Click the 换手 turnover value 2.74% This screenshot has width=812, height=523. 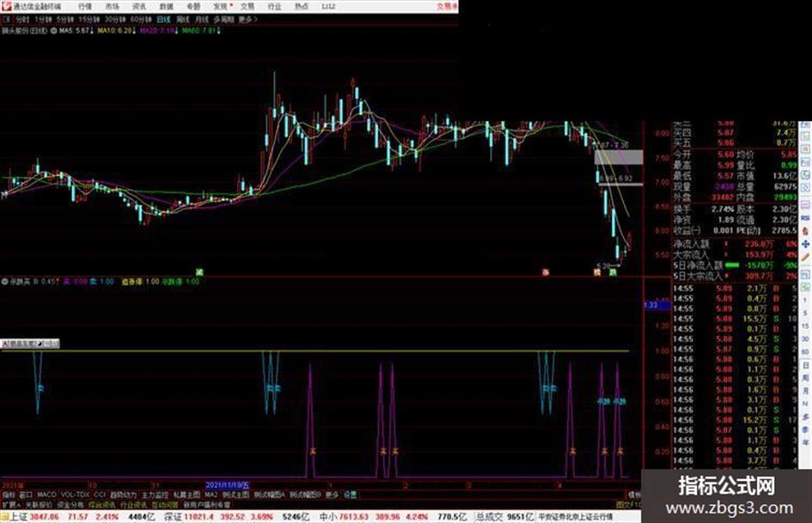pos(723,210)
